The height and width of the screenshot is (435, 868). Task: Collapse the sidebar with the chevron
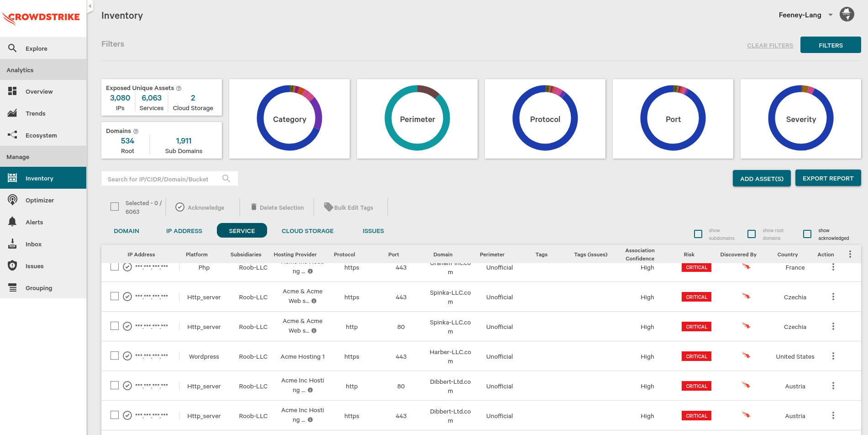pyautogui.click(x=90, y=6)
